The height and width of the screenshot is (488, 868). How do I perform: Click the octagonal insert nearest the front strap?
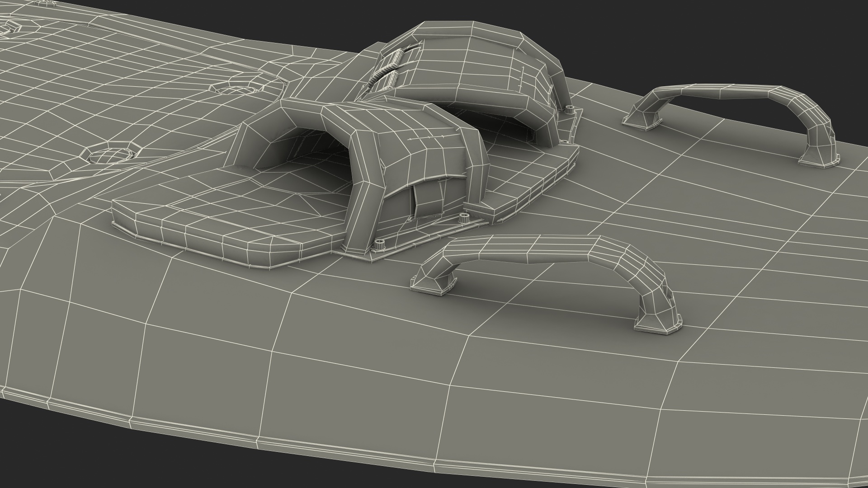click(111, 155)
